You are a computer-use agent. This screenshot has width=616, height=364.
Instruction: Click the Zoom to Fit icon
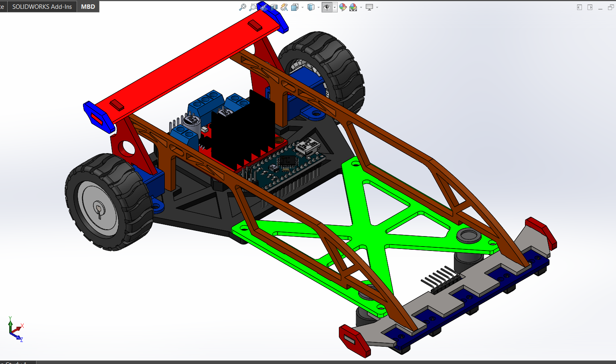243,7
